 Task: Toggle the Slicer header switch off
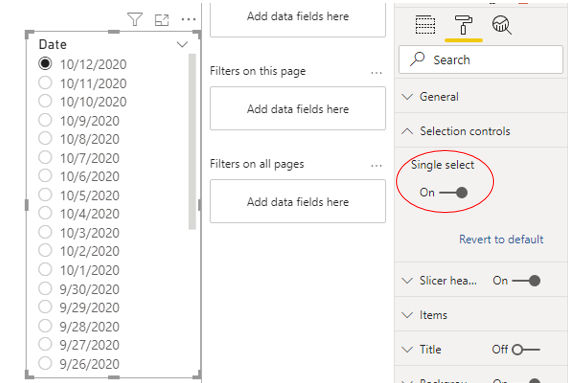coord(526,280)
